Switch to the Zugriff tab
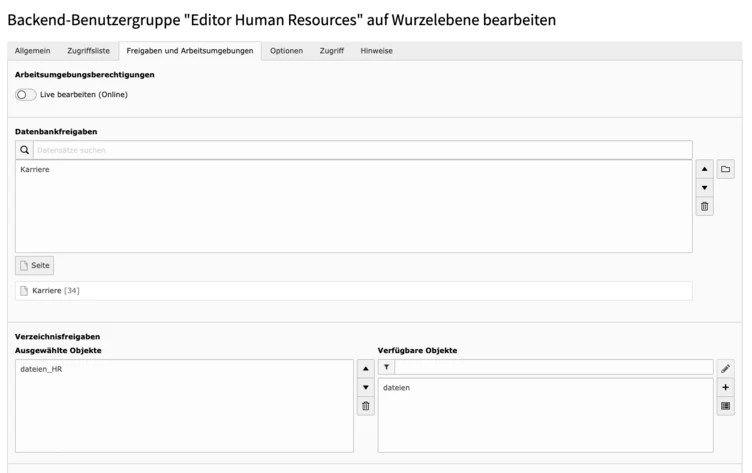This screenshot has height=473, width=752. (x=332, y=51)
